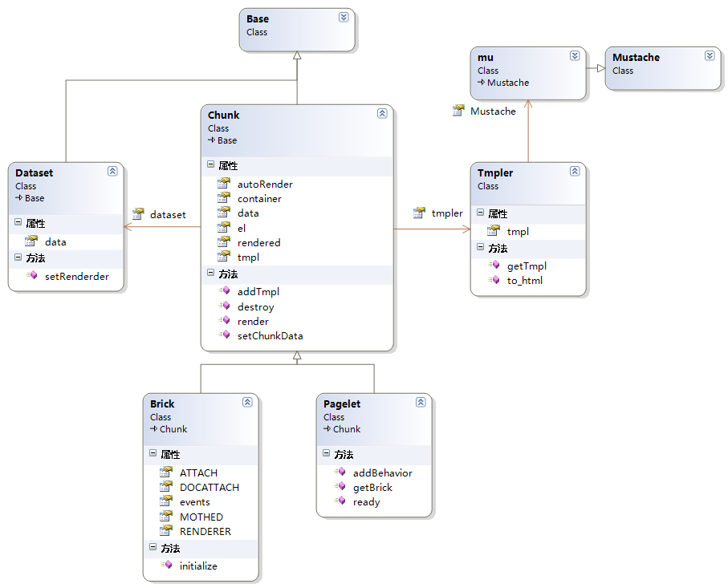Collapse the Dataset class details
Viewport: 728px width, 588px height.
112,171
